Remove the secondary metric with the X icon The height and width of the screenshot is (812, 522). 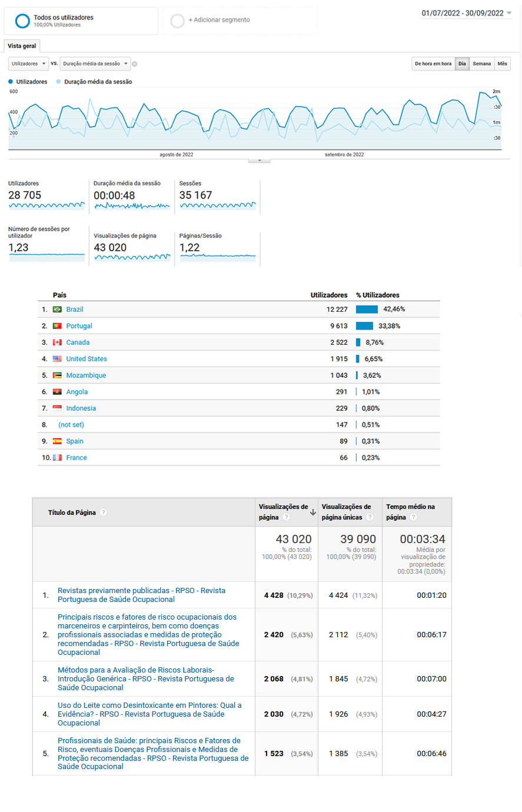134,64
